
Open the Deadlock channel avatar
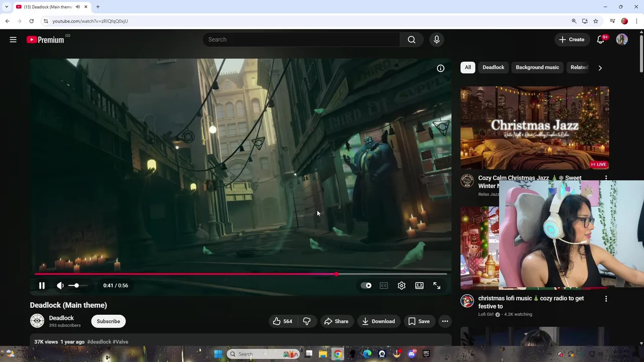[x=37, y=321]
